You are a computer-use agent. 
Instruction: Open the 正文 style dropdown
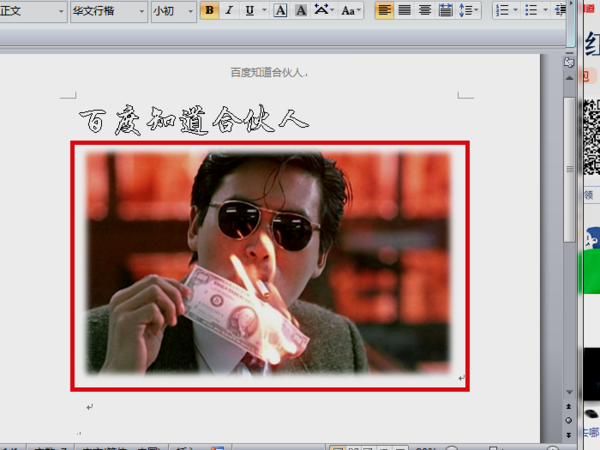pyautogui.click(x=61, y=11)
